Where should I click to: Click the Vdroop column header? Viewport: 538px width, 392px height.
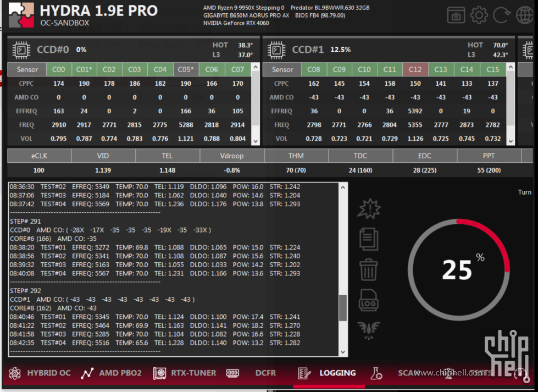click(232, 156)
